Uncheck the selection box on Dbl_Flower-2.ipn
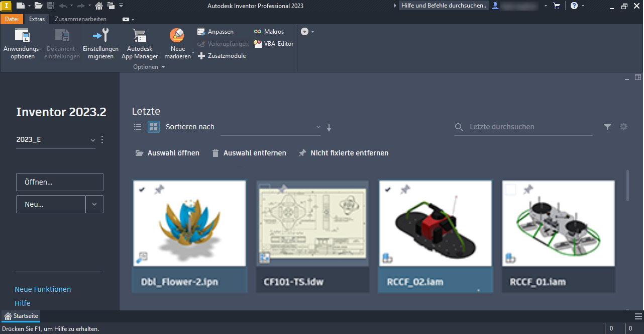 (143, 190)
